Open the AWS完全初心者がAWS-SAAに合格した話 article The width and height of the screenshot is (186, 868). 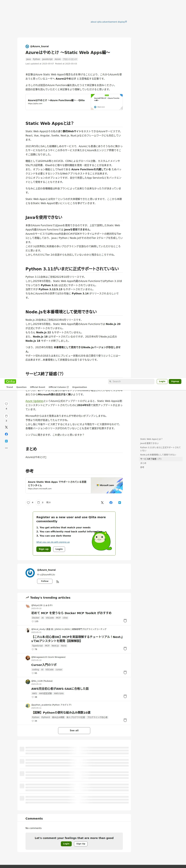tap(60, 689)
